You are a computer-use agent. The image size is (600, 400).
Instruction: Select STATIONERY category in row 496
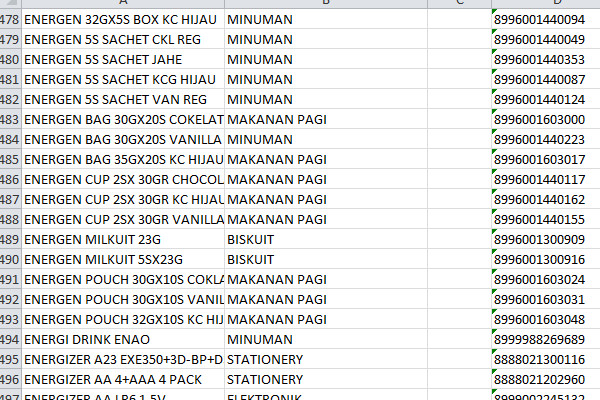pyautogui.click(x=326, y=379)
